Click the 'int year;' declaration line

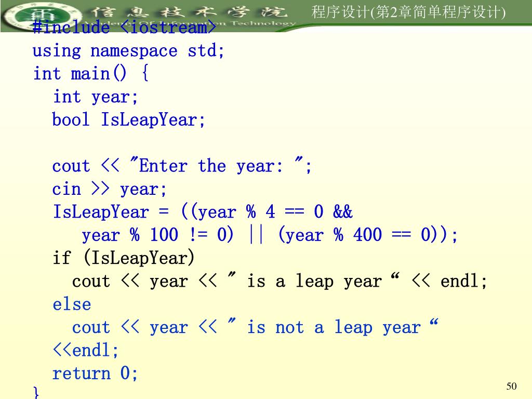[96, 97]
